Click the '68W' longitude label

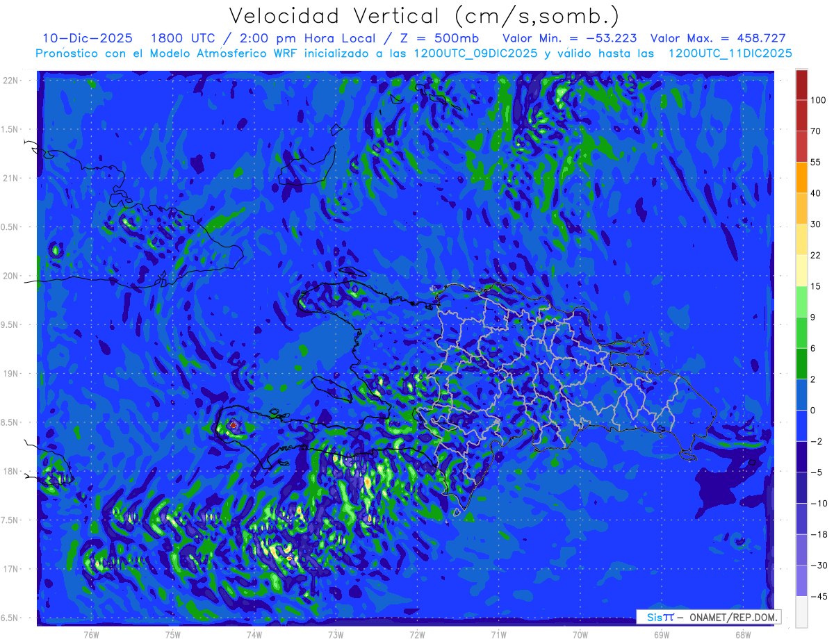[x=743, y=634]
